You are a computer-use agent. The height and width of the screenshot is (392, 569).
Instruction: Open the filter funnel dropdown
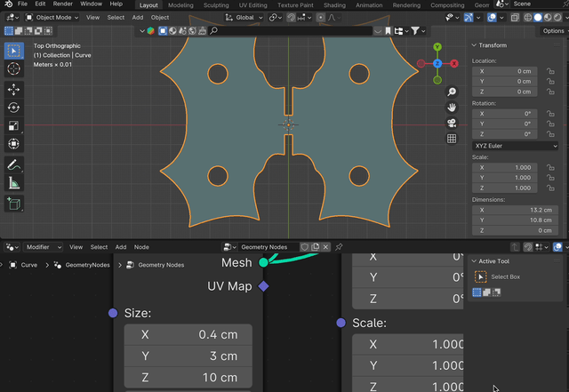(418, 31)
